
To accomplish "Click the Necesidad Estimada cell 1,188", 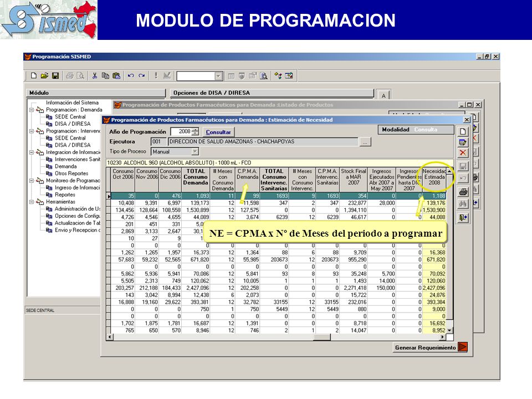I will pyautogui.click(x=434, y=196).
